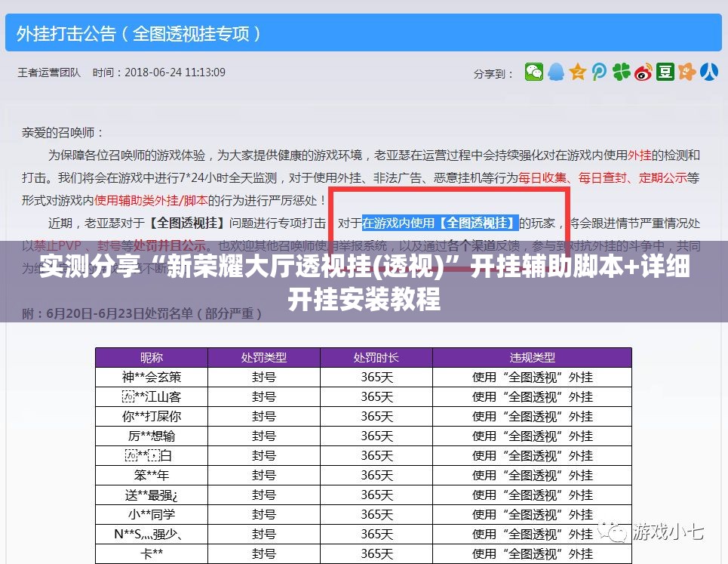Screen dimensions: 728x564
Task: Share to Qzone with yellow star icon
Action: pyautogui.click(x=577, y=72)
